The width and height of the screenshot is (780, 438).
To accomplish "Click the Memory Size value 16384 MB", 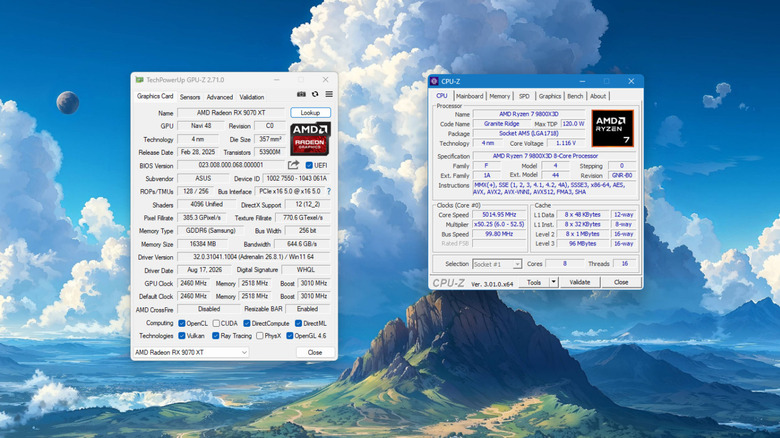I will click(203, 244).
